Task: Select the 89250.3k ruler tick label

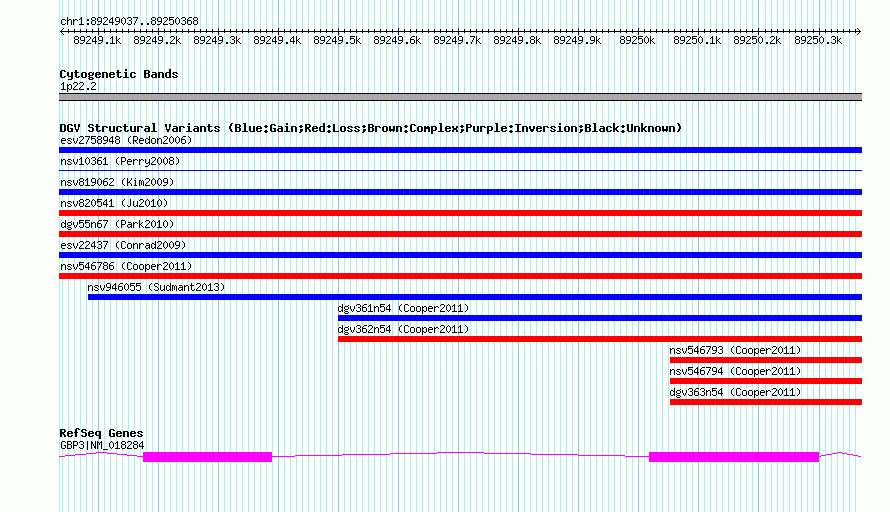Action: [x=818, y=40]
